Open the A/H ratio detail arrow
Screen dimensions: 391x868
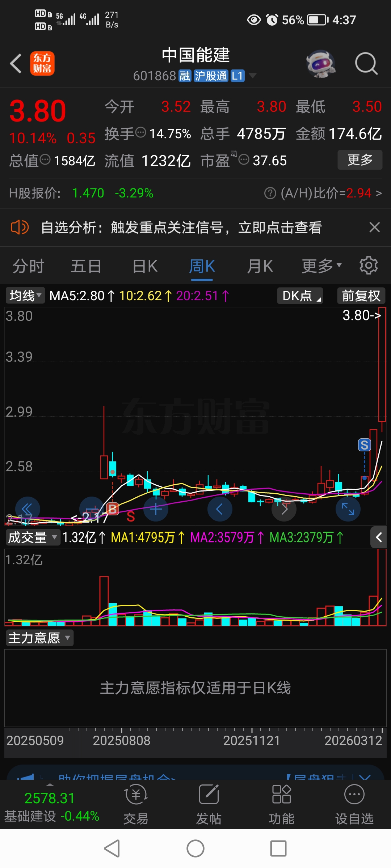tap(379, 193)
